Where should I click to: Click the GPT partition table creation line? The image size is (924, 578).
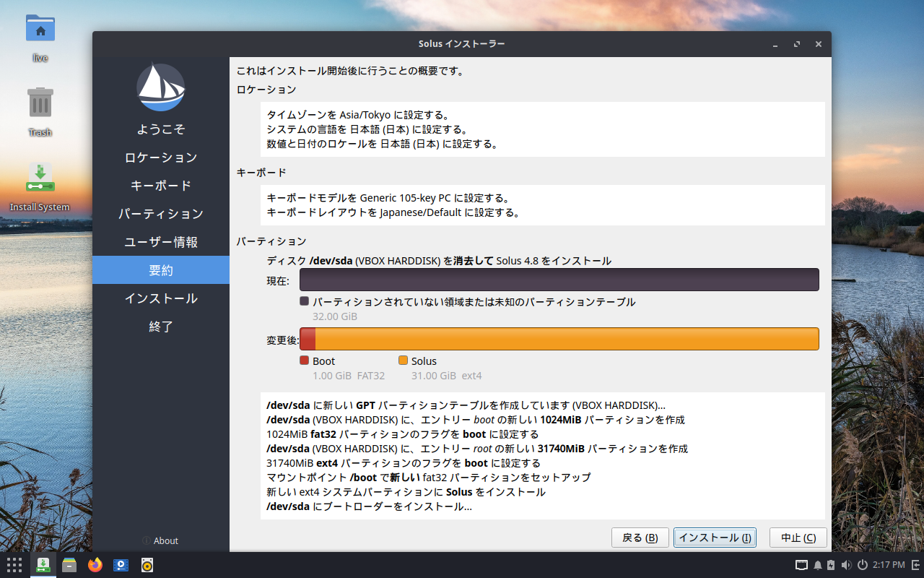coord(466,405)
